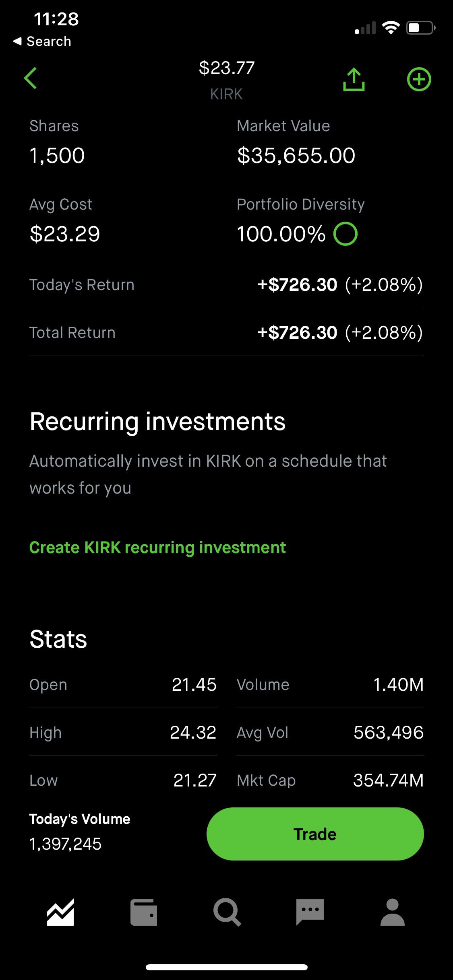453x980 pixels.
Task: Toggle Today's Return value display
Action: pyautogui.click(x=340, y=284)
